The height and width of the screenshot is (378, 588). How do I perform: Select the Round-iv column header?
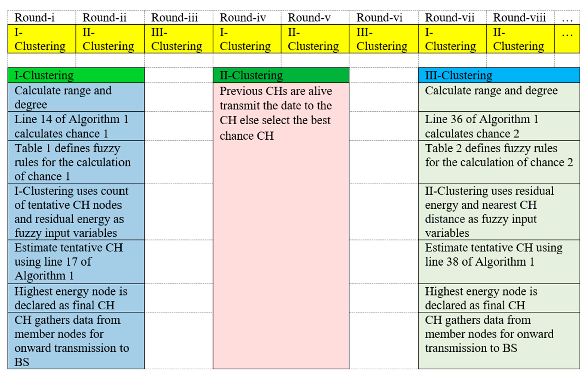click(x=247, y=17)
